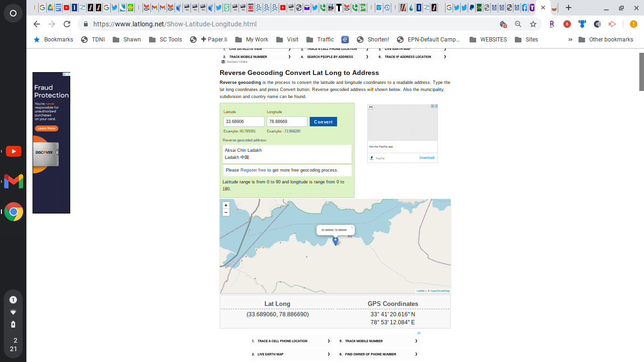Open the WEBSITES bookmarks folder
Viewport: 644px width, 362px height.
click(493, 40)
